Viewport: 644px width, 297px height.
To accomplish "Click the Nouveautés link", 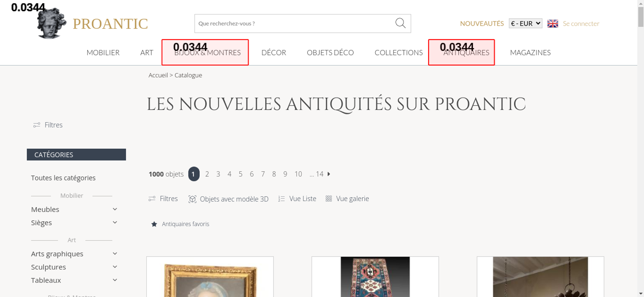I will coord(482,23).
